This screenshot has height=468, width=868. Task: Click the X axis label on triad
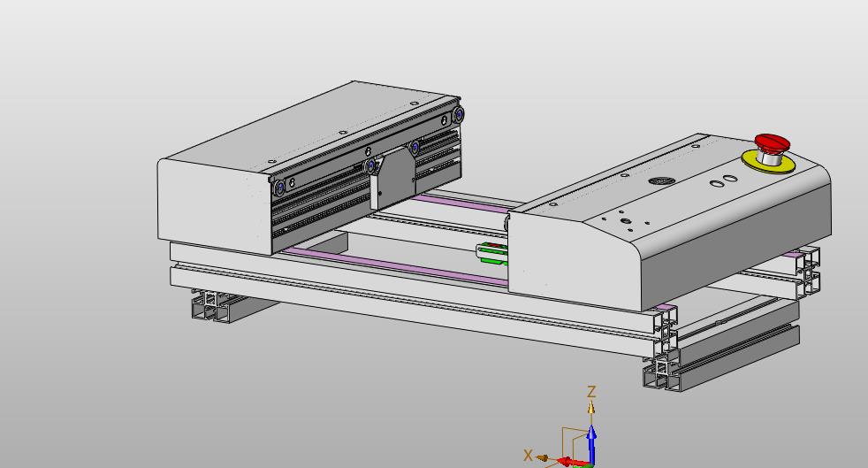528,456
